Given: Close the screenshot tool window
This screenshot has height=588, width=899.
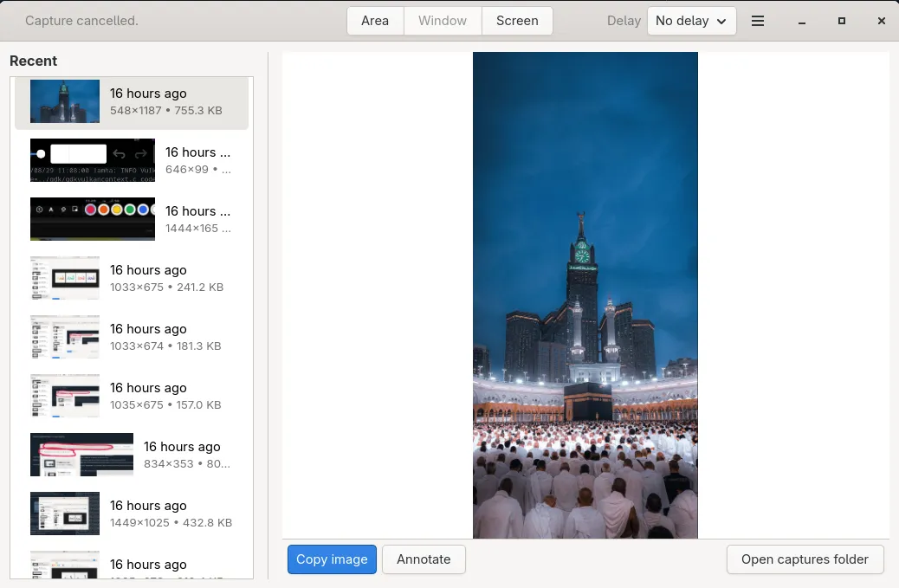Looking at the screenshot, I should [x=881, y=21].
